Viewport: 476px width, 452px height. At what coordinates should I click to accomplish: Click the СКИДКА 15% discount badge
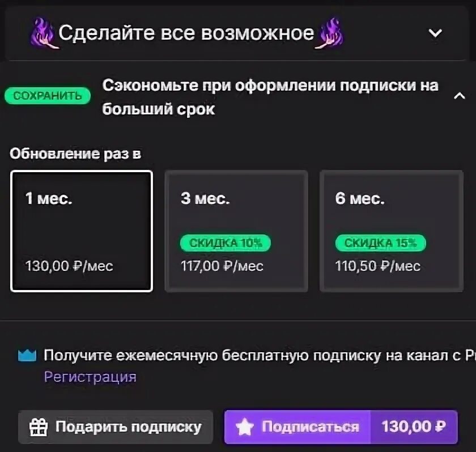coord(380,243)
